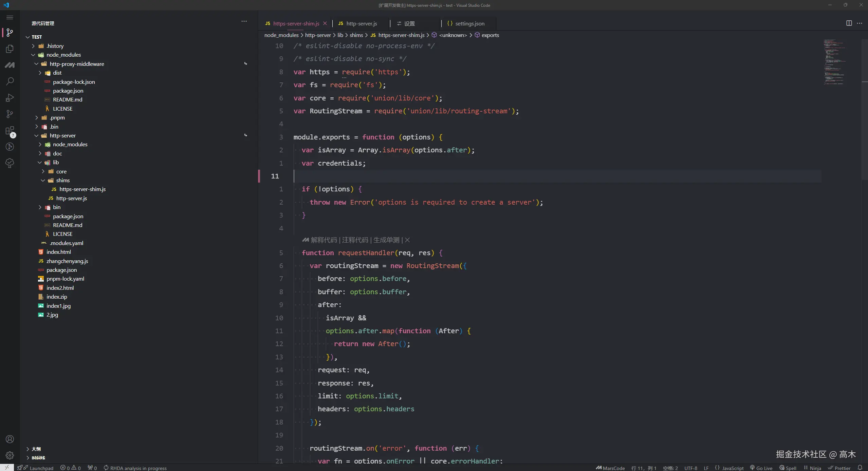868x471 pixels.
Task: Click the 解释代码 code lens link
Action: pos(324,240)
